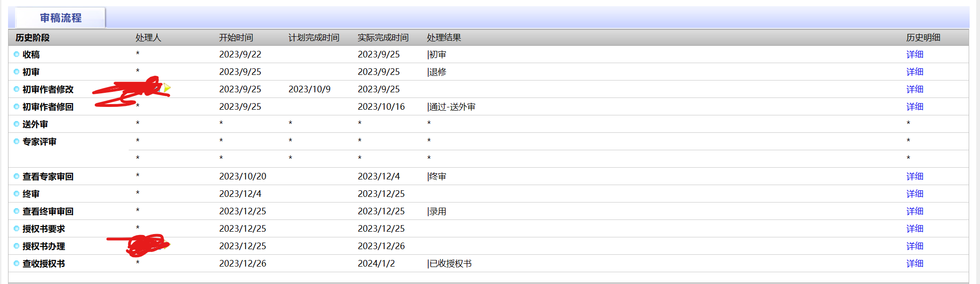Switch to the 审稿流程 tab
Viewport: 980px width, 284px height.
click(x=60, y=18)
